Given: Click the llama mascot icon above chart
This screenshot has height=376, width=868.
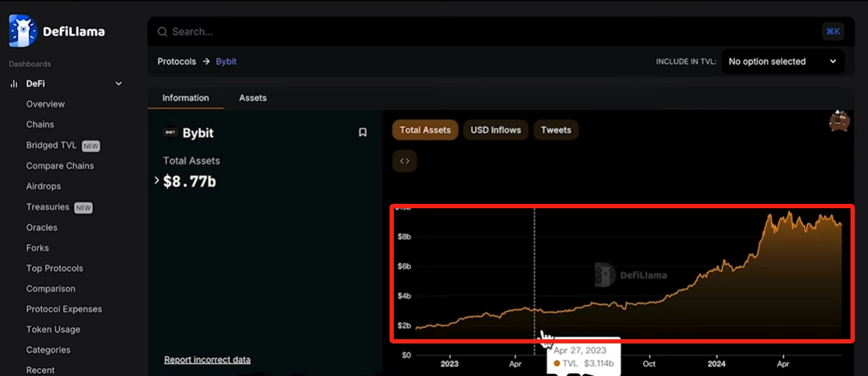Looking at the screenshot, I should [x=840, y=121].
